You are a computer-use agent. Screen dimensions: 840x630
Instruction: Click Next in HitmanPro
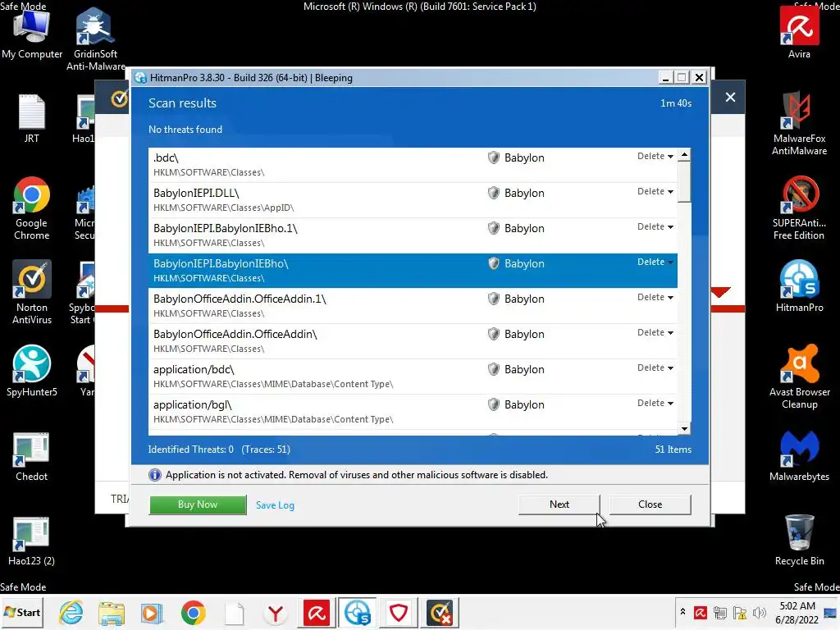pyautogui.click(x=559, y=504)
